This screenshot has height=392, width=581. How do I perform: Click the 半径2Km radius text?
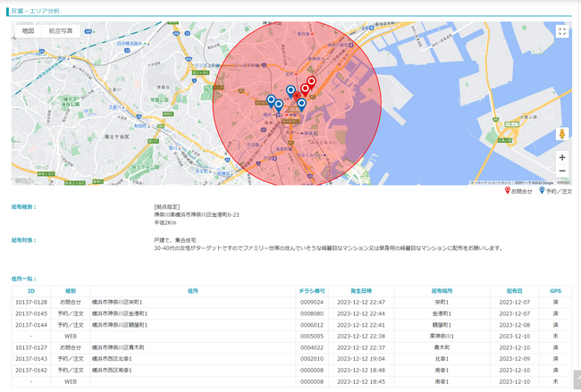165,223
